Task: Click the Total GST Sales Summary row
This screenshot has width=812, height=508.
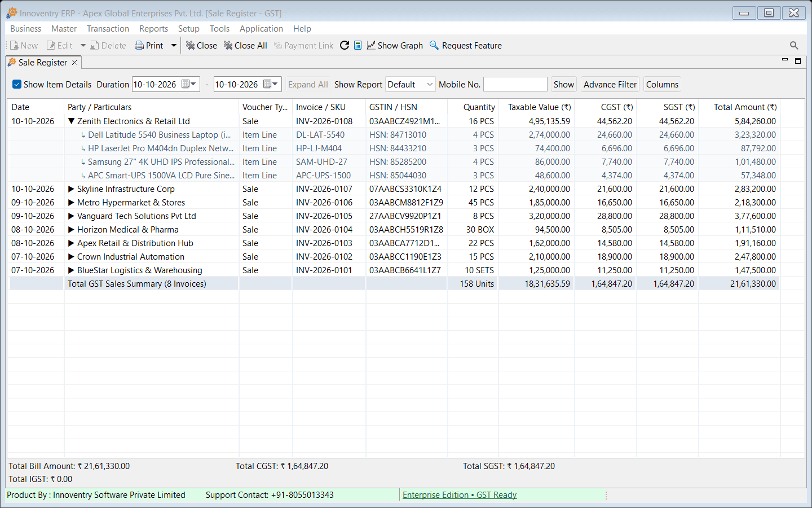Action: (x=395, y=284)
